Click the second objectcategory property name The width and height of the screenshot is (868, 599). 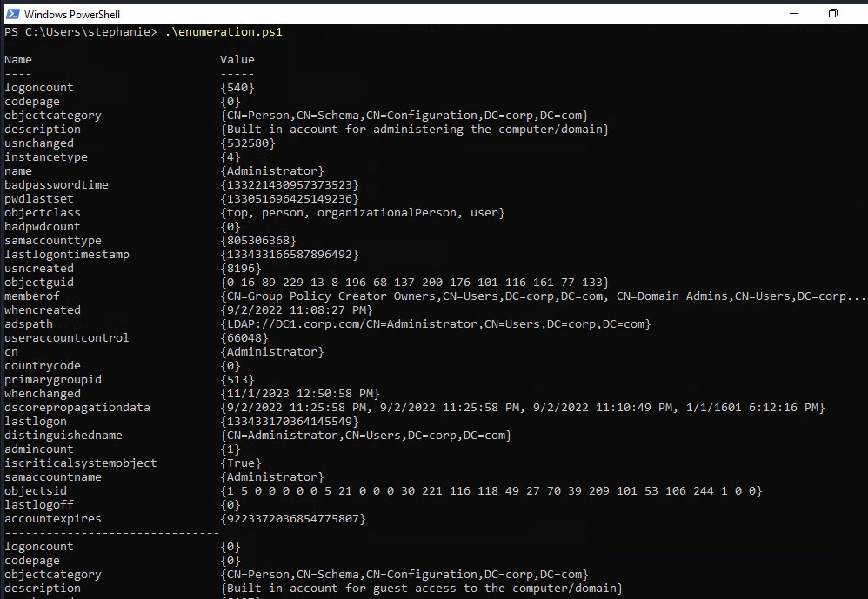53,575
